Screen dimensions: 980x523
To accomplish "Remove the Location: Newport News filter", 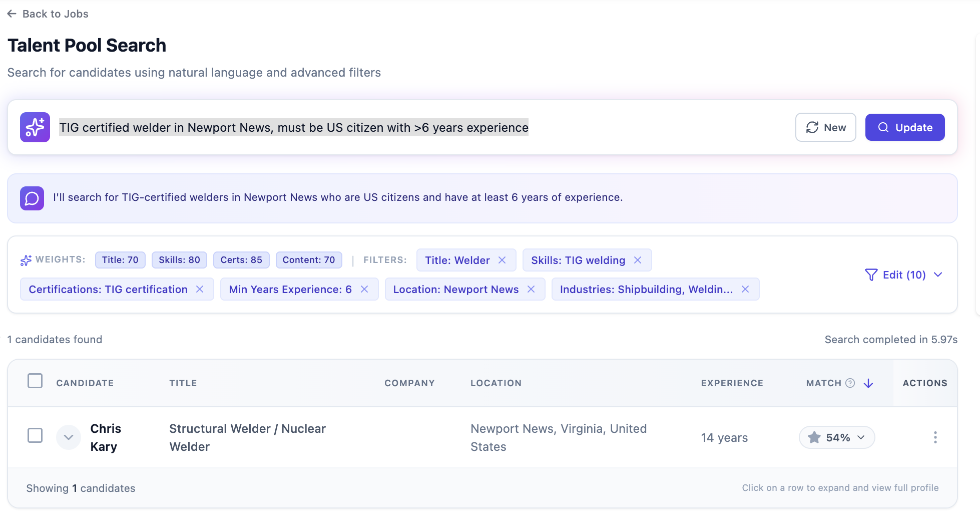I will coord(531,289).
